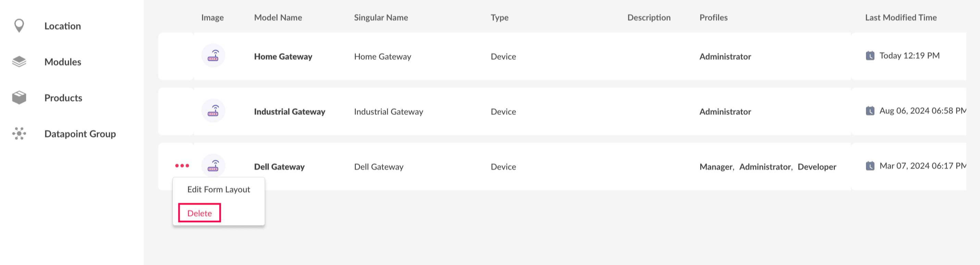
Task: Click the Profiles column header
Action: tap(713, 17)
